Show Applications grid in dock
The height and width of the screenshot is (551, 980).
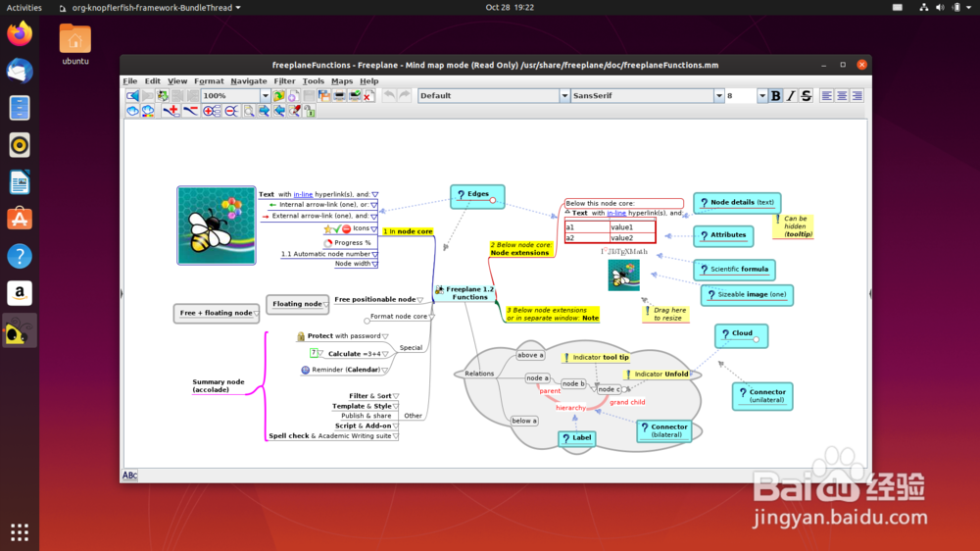(20, 532)
